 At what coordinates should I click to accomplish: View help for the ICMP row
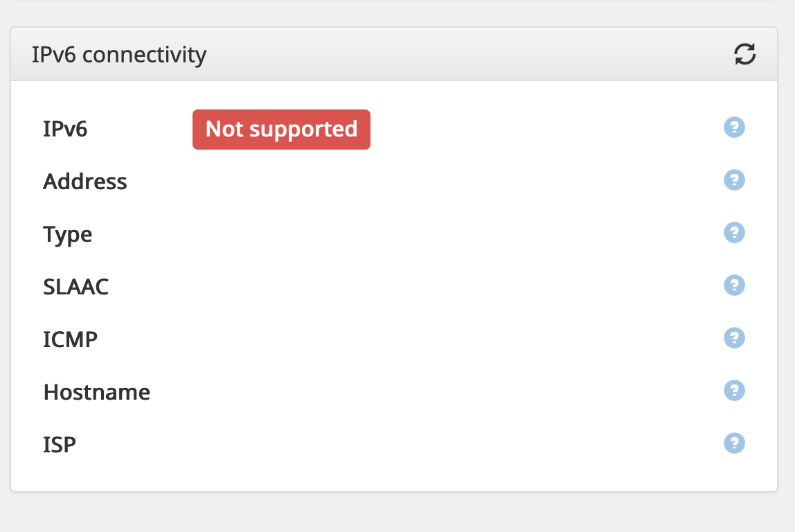pyautogui.click(x=734, y=338)
